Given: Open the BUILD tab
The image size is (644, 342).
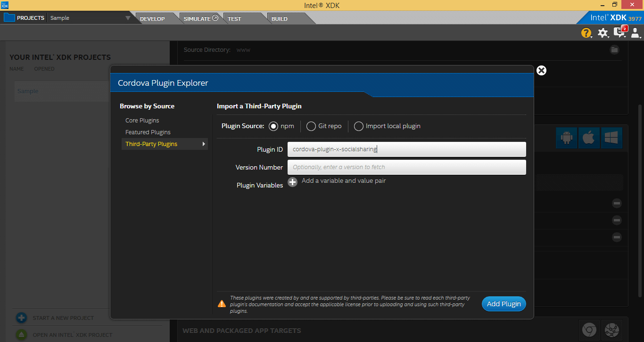Looking at the screenshot, I should click(279, 19).
